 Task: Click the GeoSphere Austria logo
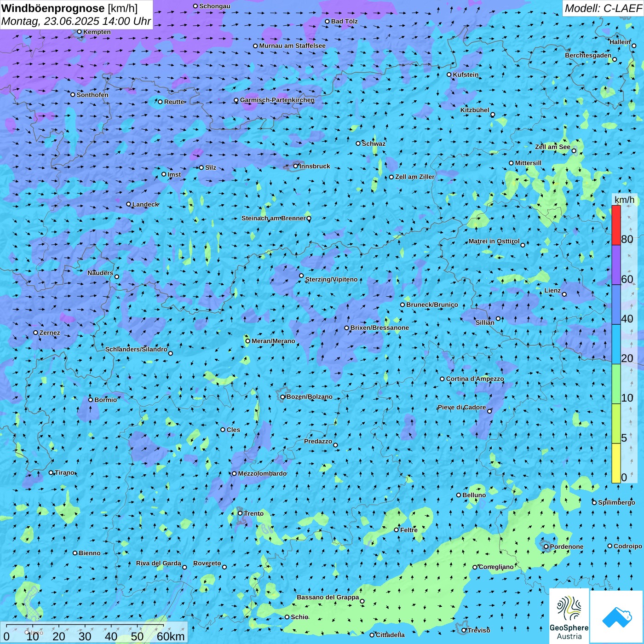(x=569, y=616)
